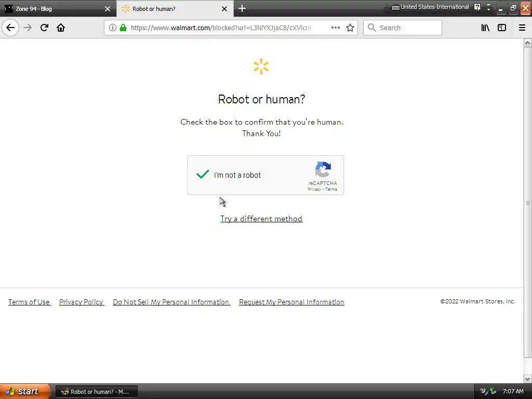Select Robot or human? taskbar button
This screenshot has height=399, width=532.
click(x=97, y=392)
